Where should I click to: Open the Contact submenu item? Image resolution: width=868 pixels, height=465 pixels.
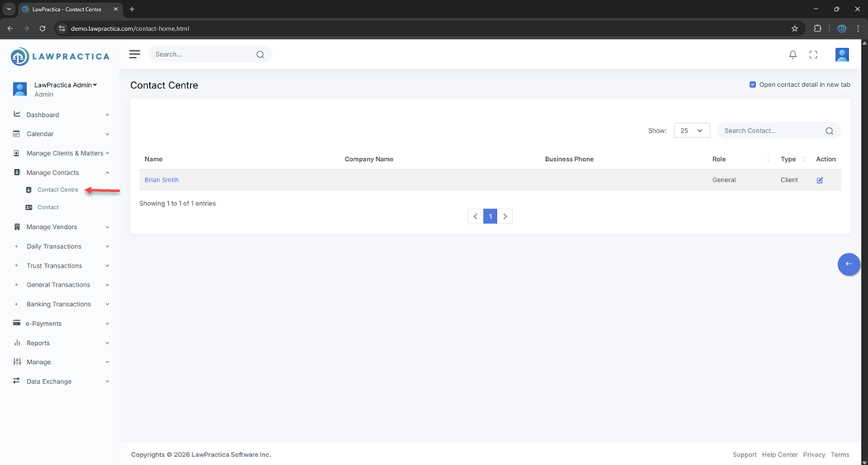coord(48,208)
